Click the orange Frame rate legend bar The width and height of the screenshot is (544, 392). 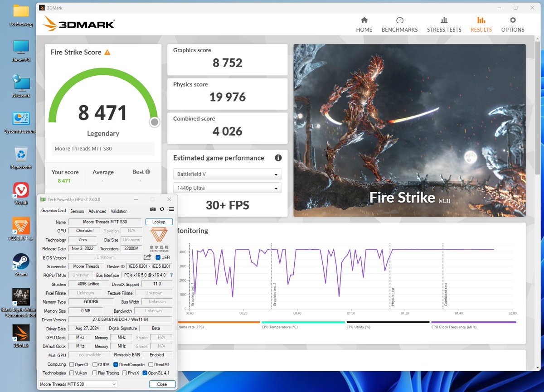219,322
